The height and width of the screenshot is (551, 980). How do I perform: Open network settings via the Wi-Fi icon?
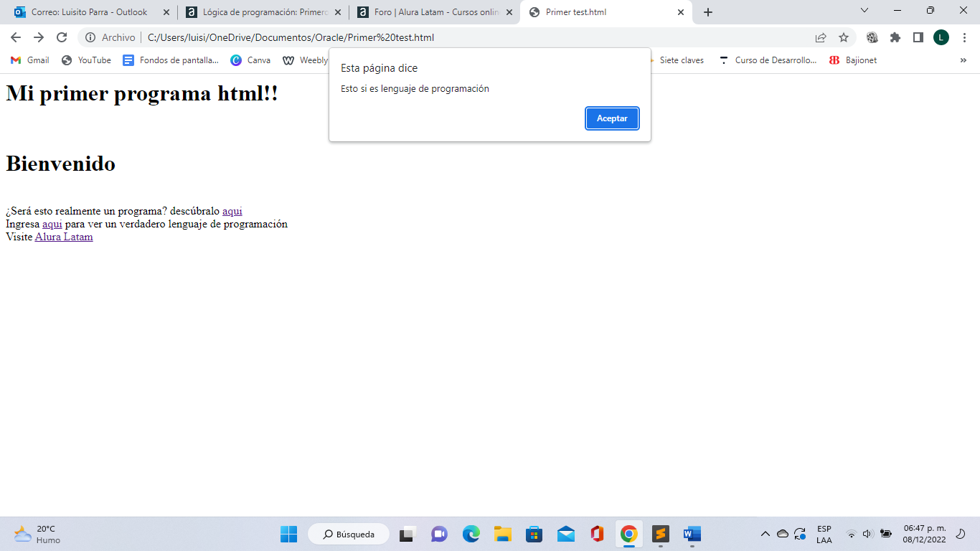tap(852, 534)
